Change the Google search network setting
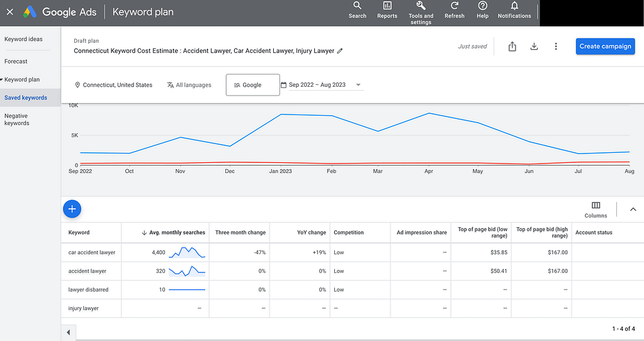Screen dimensions: 644x341 point(252,85)
